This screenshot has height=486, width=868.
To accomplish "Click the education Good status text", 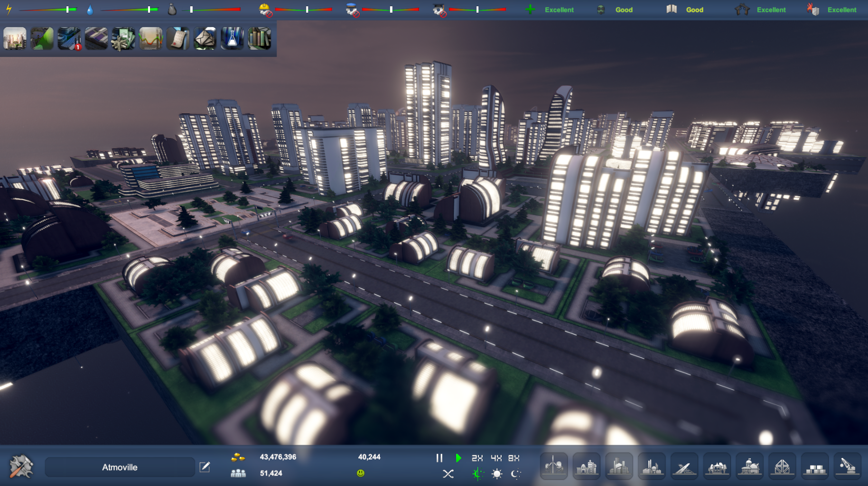I will (695, 9).
